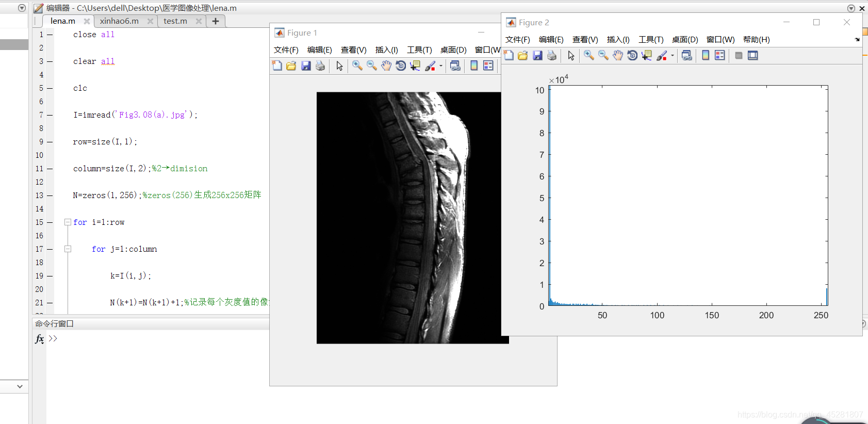Click the Link Plot icon in Figure 1
The width and height of the screenshot is (868, 424).
[x=455, y=66]
